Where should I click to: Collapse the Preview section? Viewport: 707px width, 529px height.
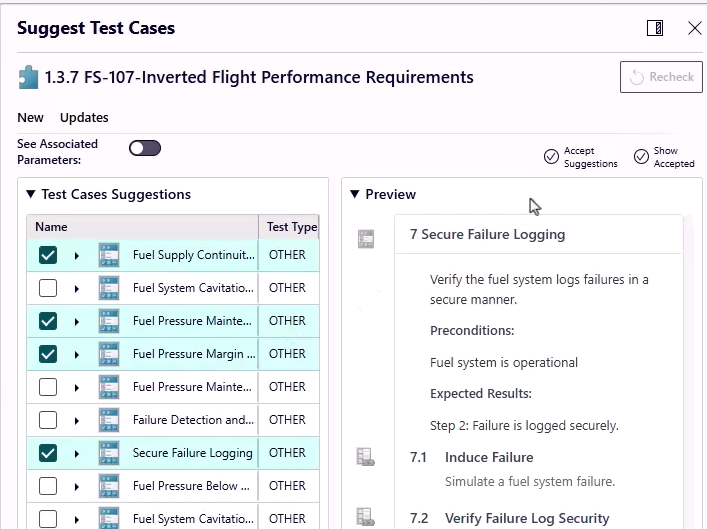point(355,194)
